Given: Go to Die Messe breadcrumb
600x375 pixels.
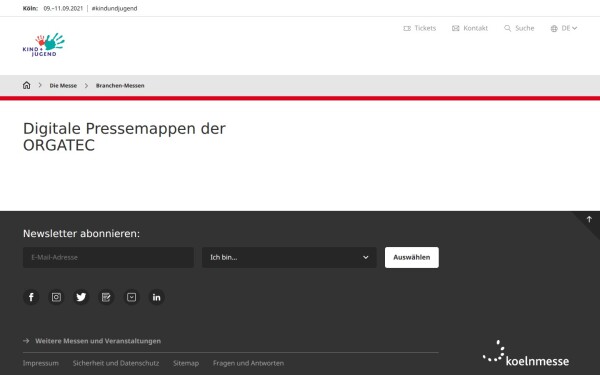Looking at the screenshot, I should [63, 86].
